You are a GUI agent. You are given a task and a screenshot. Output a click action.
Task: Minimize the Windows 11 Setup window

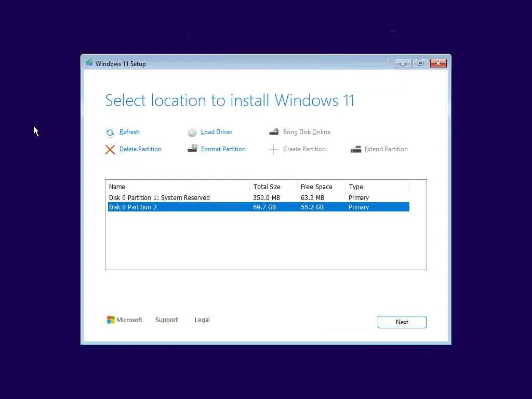tap(403, 63)
